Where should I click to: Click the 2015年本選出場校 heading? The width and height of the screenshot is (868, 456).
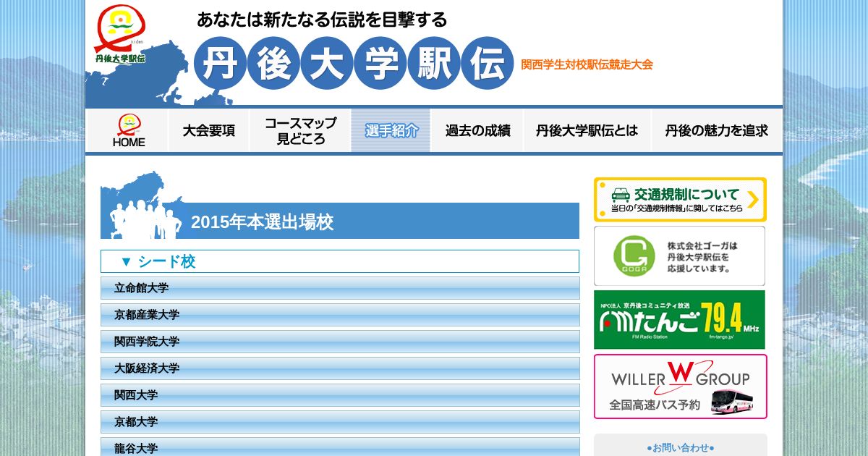pyautogui.click(x=262, y=222)
